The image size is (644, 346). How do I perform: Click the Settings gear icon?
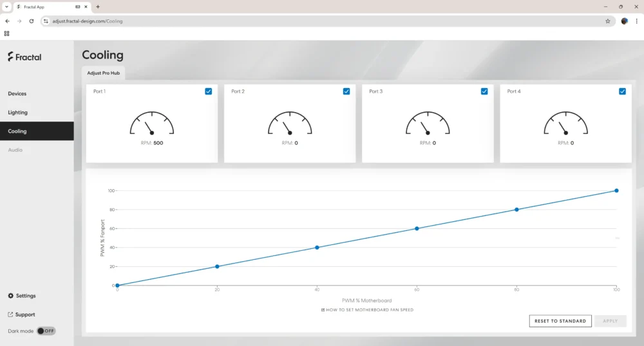(x=11, y=296)
